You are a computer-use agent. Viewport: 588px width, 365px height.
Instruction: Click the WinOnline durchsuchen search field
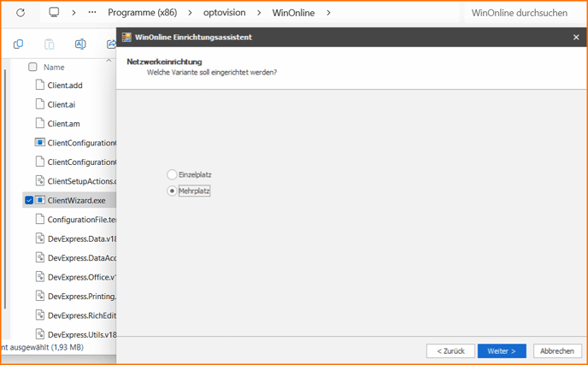(520, 13)
